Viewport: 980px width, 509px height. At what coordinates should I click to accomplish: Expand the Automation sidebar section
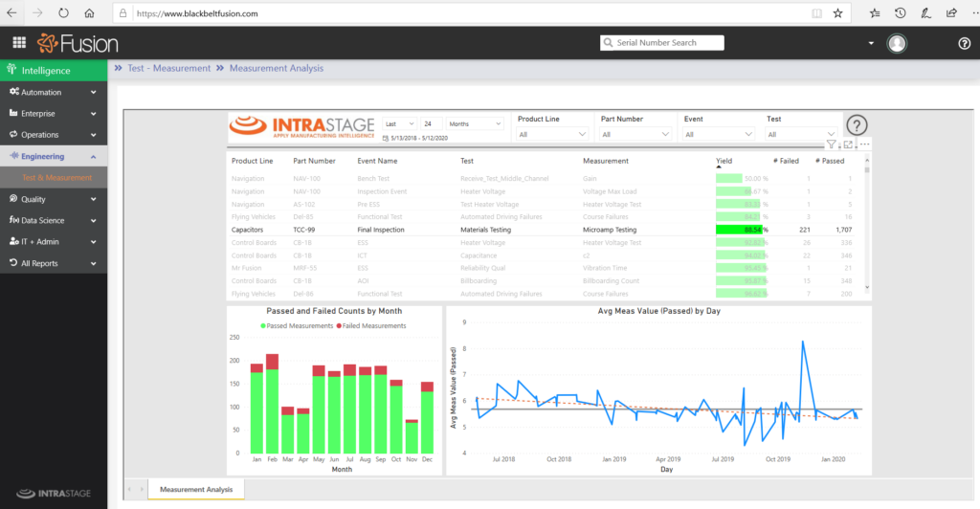[x=54, y=92]
